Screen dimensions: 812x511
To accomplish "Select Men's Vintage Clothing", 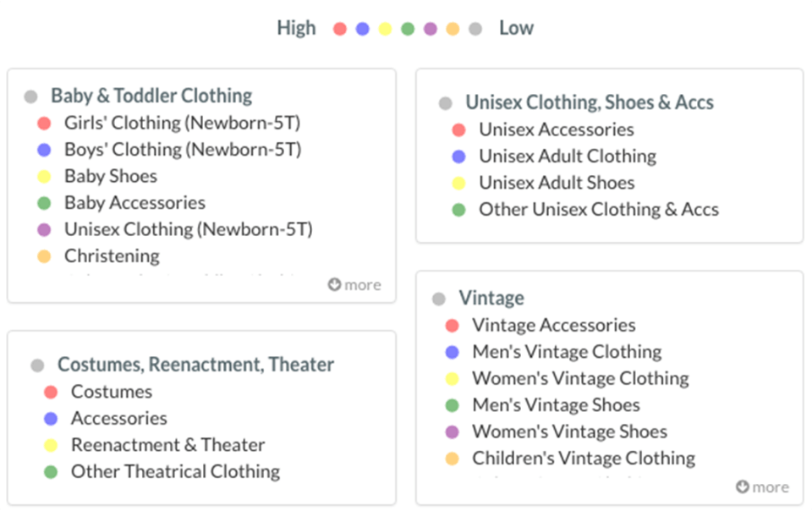I will coord(567,352).
